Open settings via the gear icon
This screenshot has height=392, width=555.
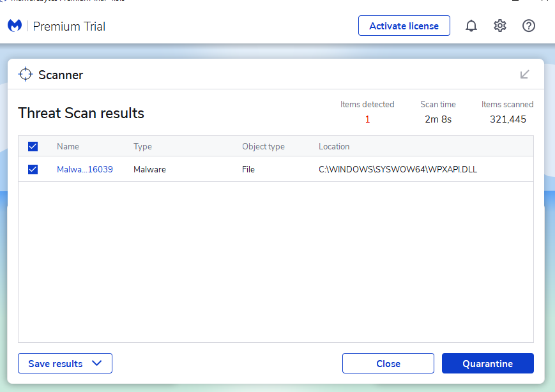point(500,26)
